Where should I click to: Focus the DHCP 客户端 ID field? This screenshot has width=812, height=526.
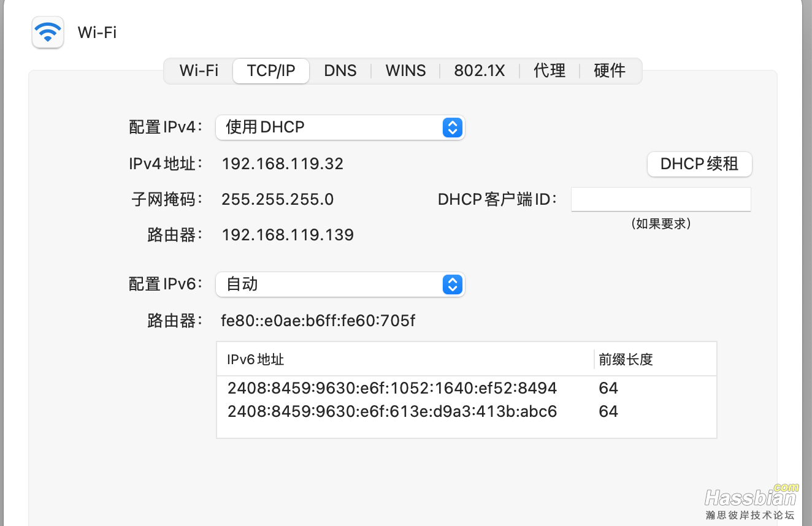661,199
